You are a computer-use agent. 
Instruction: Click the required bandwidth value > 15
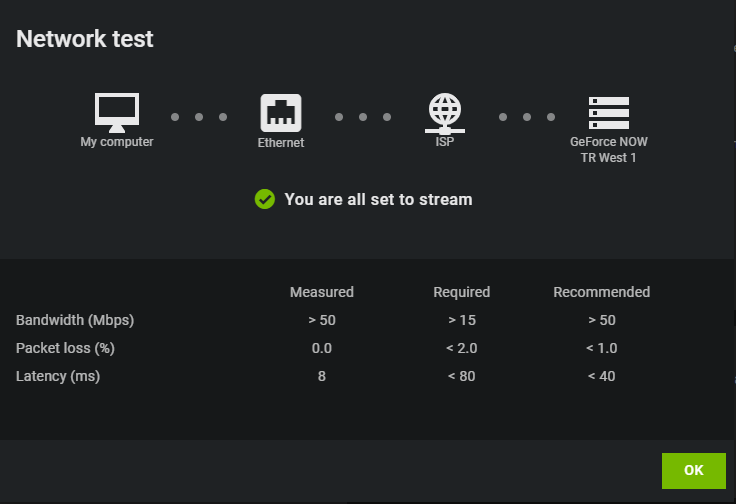click(x=461, y=320)
